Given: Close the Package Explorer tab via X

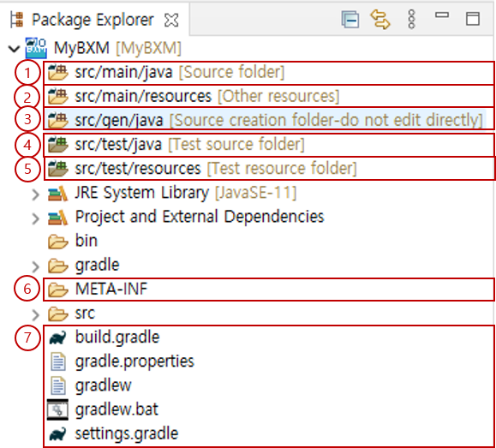Looking at the screenshot, I should (x=171, y=21).
